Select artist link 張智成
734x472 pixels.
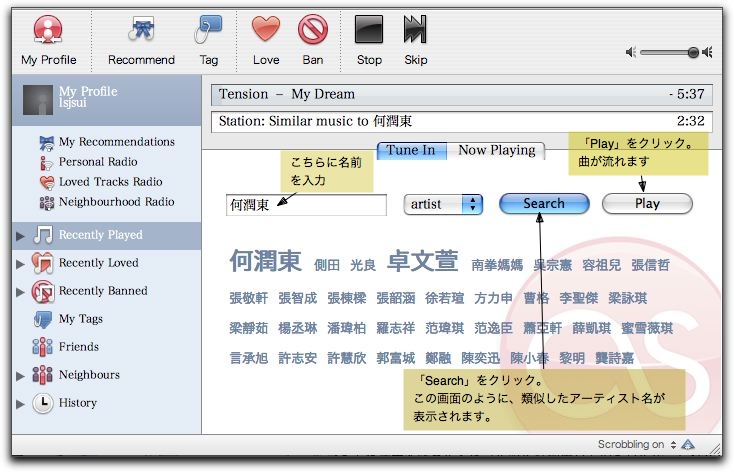tap(298, 298)
